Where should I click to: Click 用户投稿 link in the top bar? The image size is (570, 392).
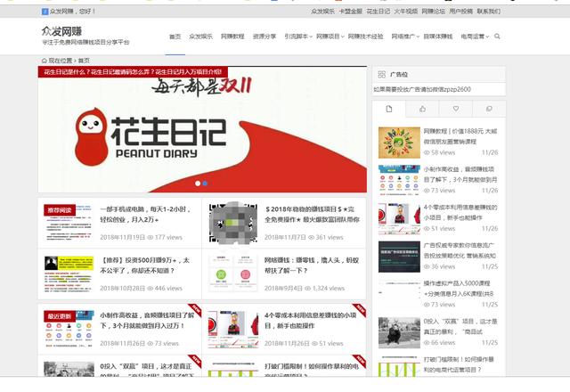(461, 12)
